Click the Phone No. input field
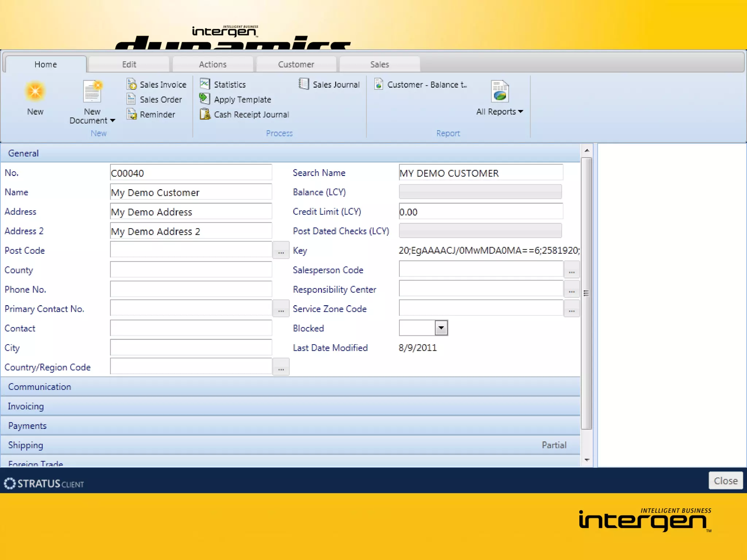This screenshot has width=747, height=560. [x=191, y=289]
